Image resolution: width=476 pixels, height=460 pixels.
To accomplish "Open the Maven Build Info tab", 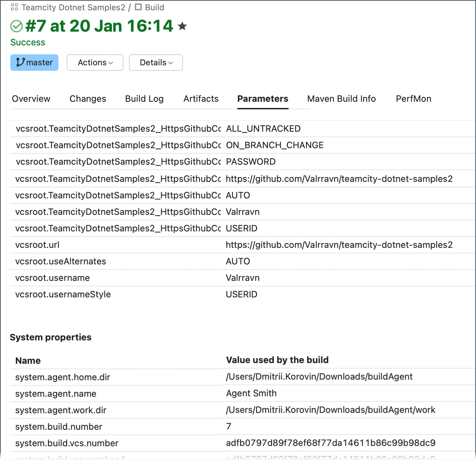I will point(341,99).
